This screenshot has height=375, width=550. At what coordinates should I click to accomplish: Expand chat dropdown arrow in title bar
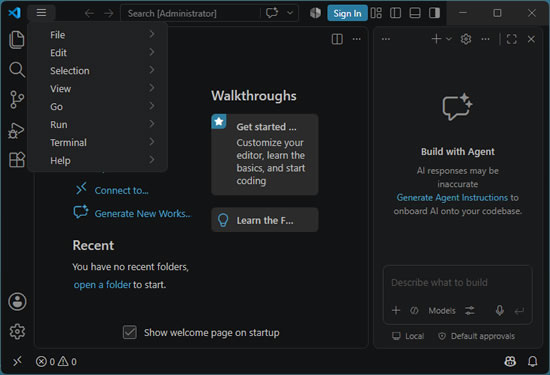(290, 13)
